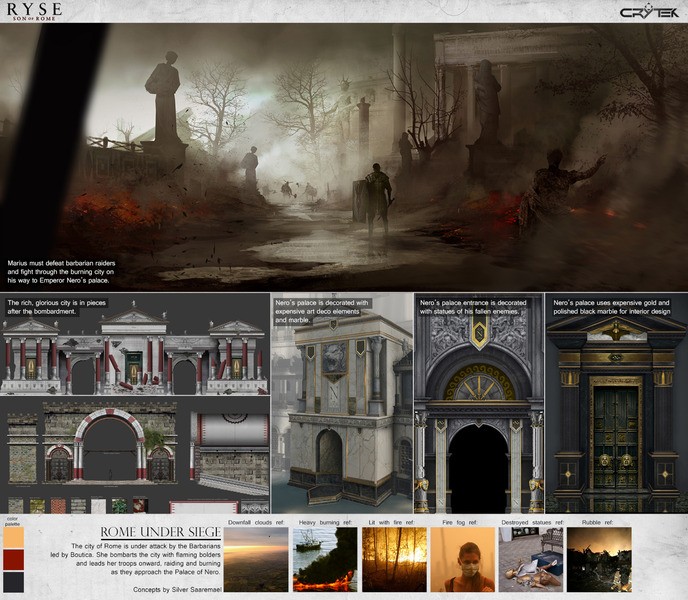Select the palace entrance arch concept image
Viewport: 688px width, 600px height.
tap(479, 403)
